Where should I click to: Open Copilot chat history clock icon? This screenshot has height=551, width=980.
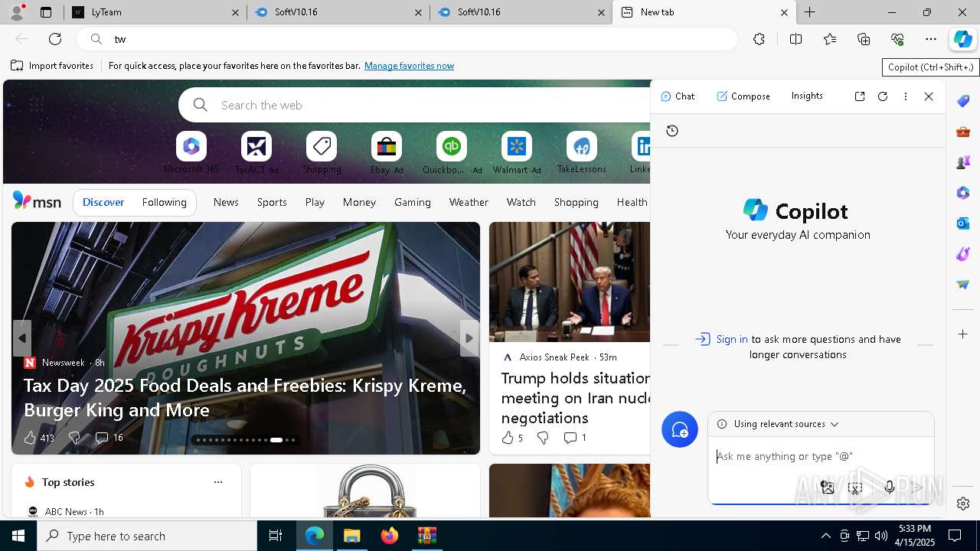[x=672, y=131]
